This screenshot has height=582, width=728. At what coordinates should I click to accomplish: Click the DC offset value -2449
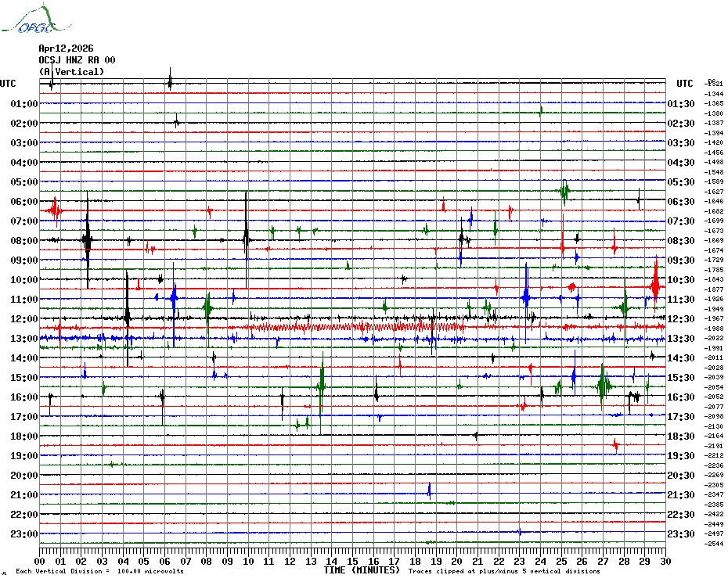click(x=714, y=524)
